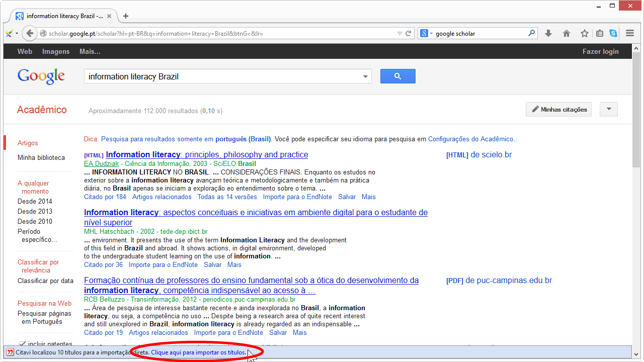Bookmark this page with star icon
The height and width of the screenshot is (362, 644).
[x=584, y=34]
